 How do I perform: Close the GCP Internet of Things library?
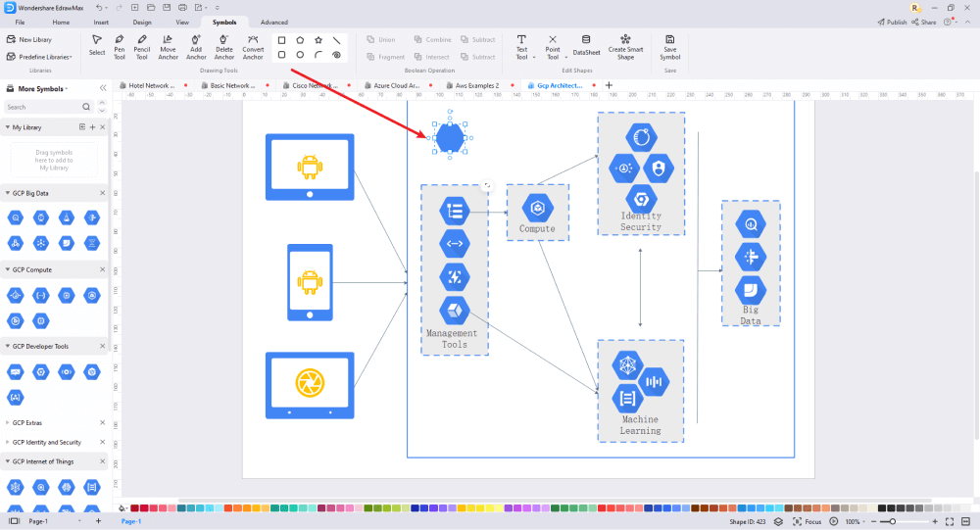[103, 461]
